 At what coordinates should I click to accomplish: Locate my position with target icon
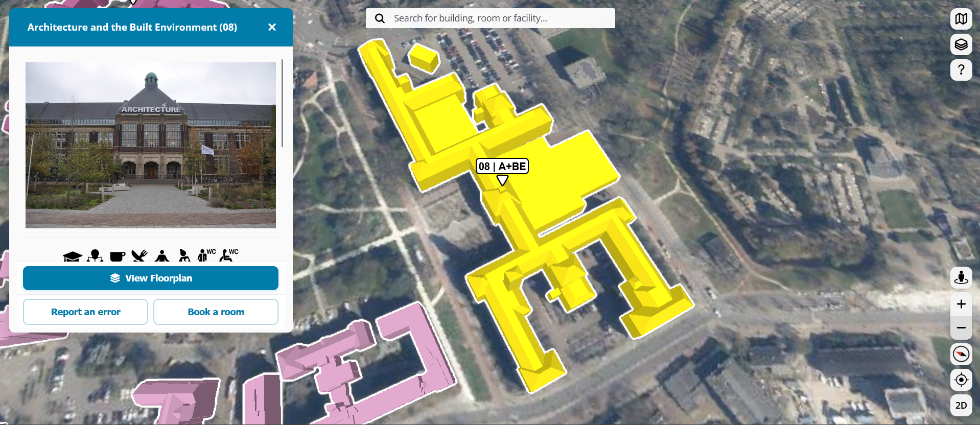[x=961, y=380]
